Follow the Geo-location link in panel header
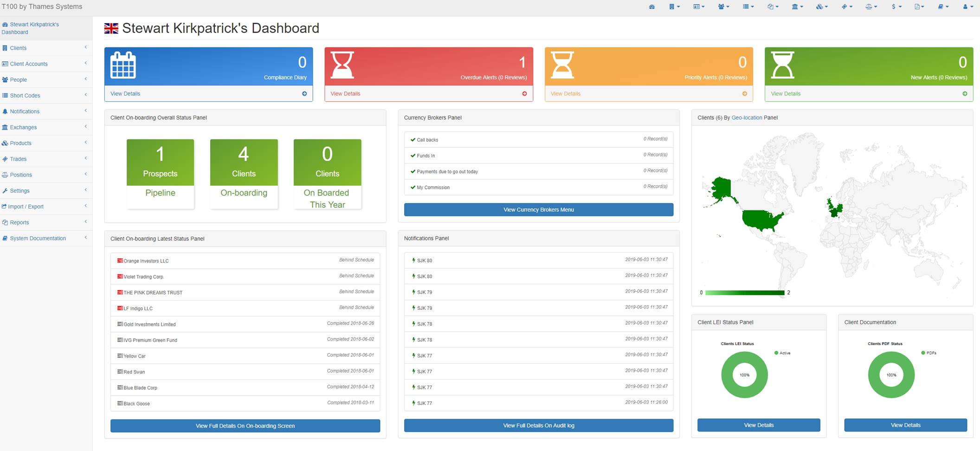 click(x=747, y=118)
